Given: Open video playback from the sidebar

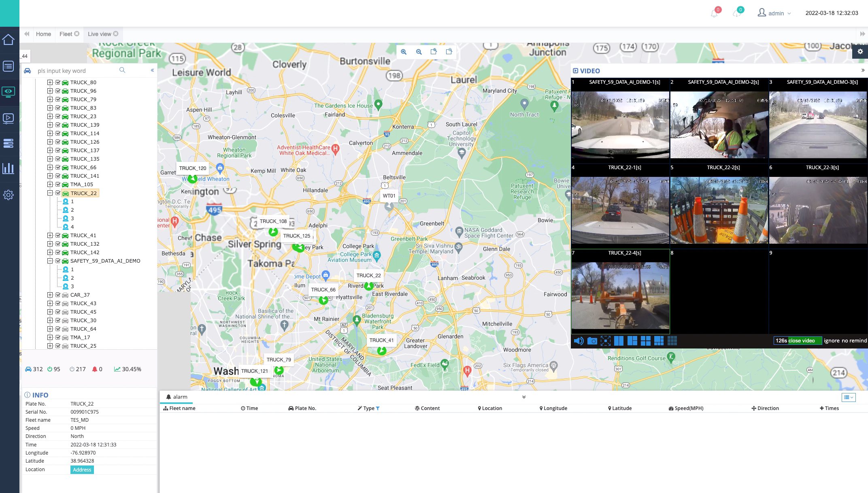Looking at the screenshot, I should pyautogui.click(x=9, y=118).
